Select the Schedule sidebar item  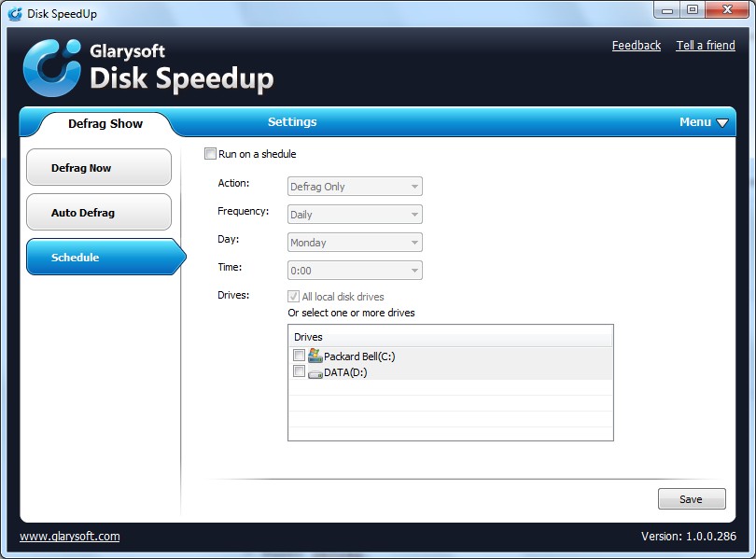tap(105, 257)
